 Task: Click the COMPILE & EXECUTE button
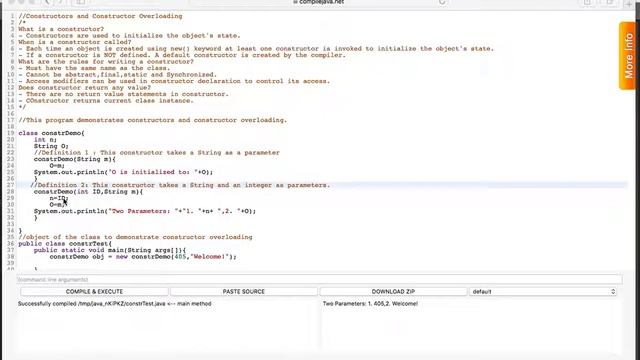click(x=94, y=291)
